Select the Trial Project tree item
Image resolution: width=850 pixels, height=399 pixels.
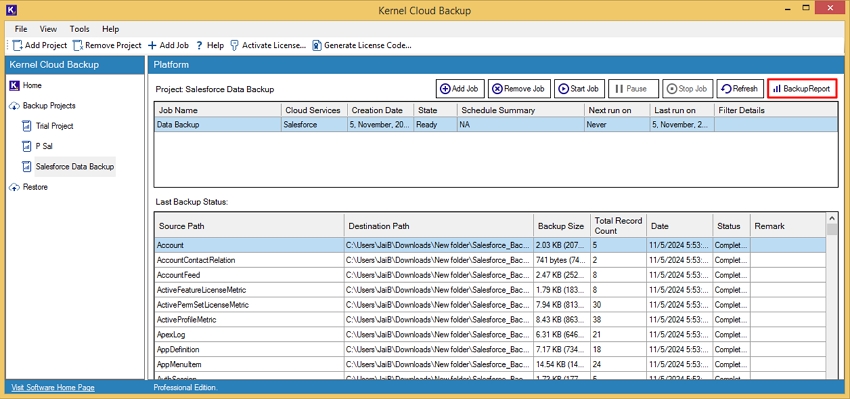(54, 126)
